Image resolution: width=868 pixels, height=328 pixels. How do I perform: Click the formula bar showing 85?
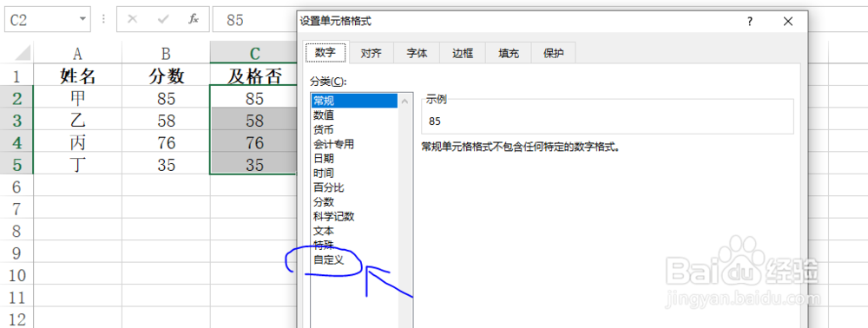coord(254,20)
